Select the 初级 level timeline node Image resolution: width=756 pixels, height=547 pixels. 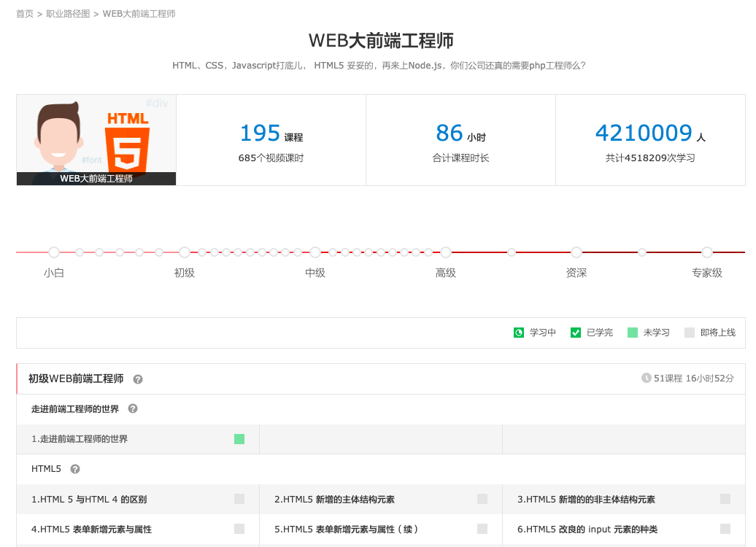pyautogui.click(x=185, y=252)
